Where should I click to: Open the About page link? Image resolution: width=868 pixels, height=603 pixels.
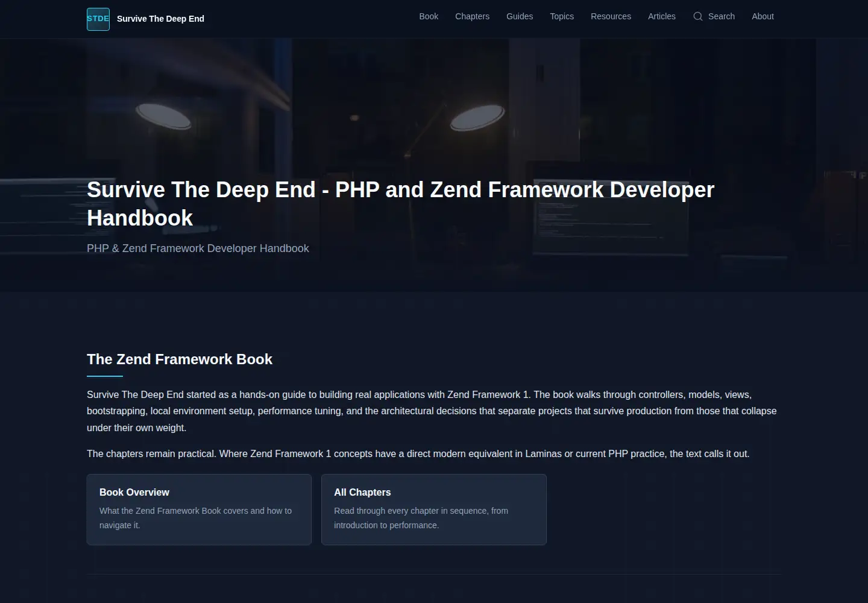(763, 16)
